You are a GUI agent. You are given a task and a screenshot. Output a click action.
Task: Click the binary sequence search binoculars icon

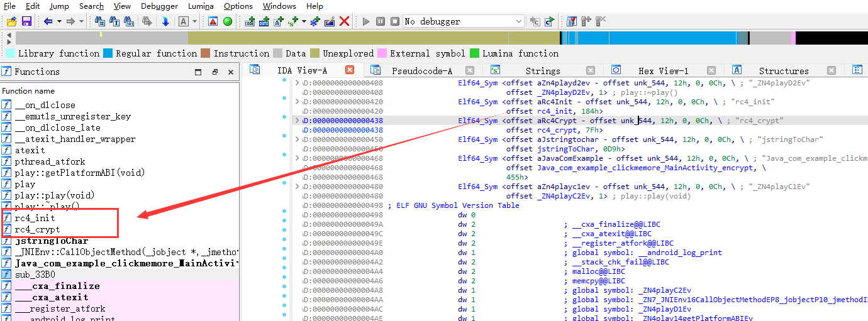130,21
